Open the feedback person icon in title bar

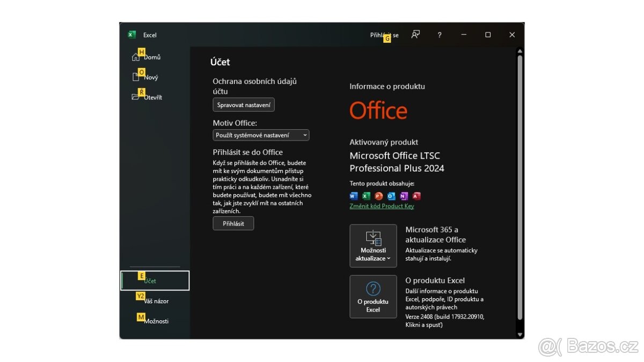415,35
